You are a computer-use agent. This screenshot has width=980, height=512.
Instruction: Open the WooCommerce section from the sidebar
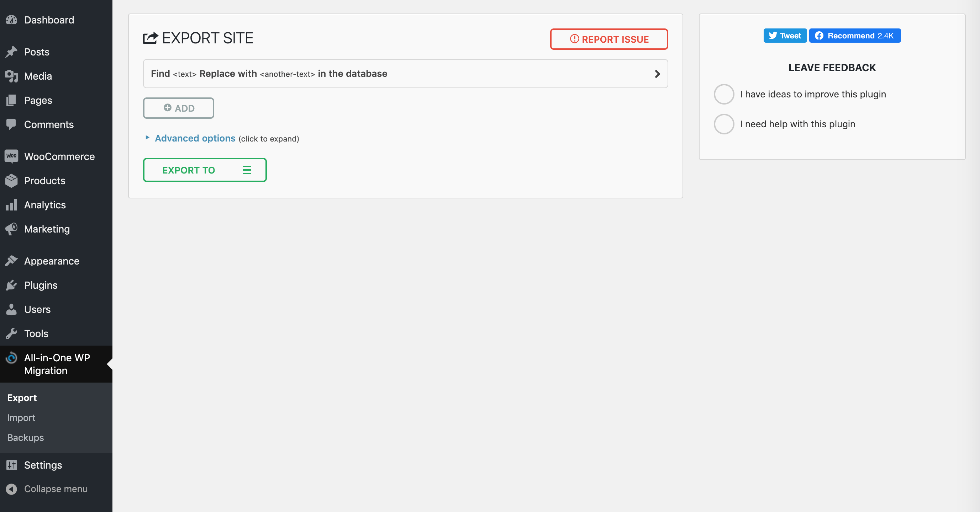(x=59, y=156)
